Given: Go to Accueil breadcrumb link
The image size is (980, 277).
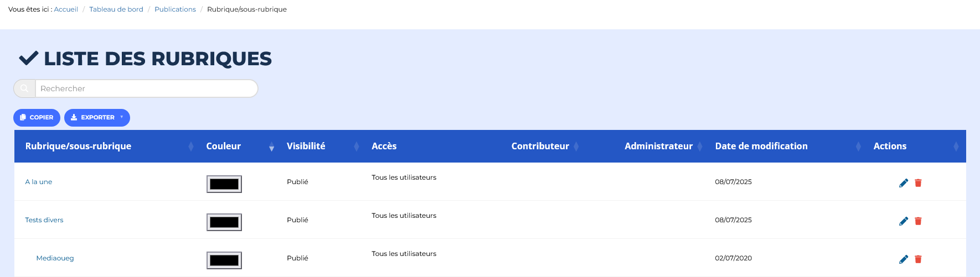Looking at the screenshot, I should coord(66,9).
